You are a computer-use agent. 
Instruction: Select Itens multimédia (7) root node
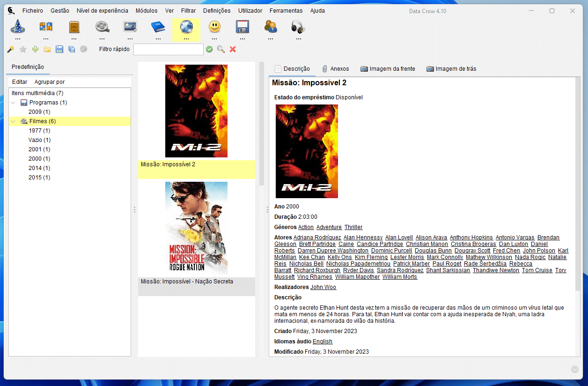click(x=37, y=93)
